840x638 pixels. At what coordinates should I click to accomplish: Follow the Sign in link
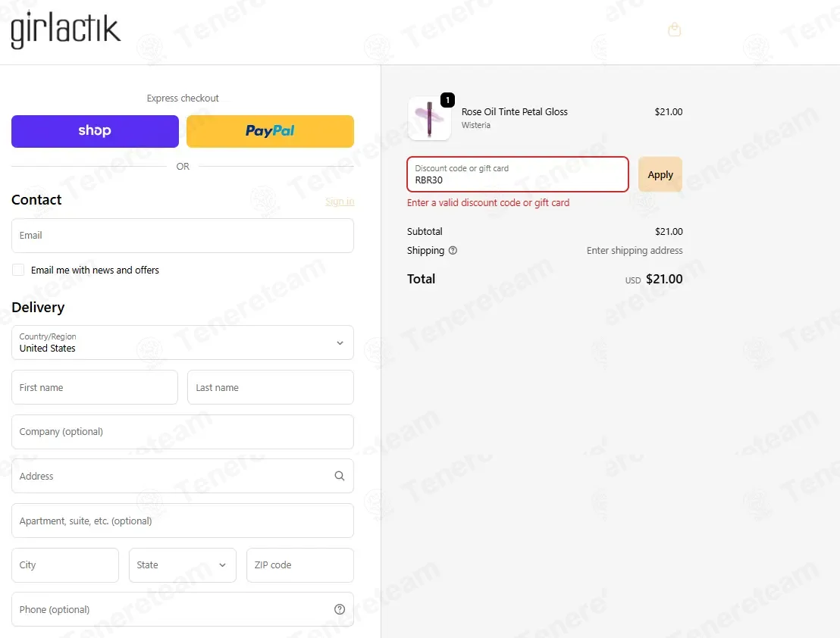pyautogui.click(x=340, y=202)
